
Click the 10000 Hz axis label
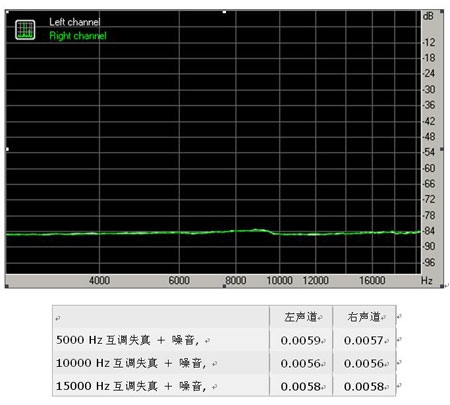click(x=280, y=281)
